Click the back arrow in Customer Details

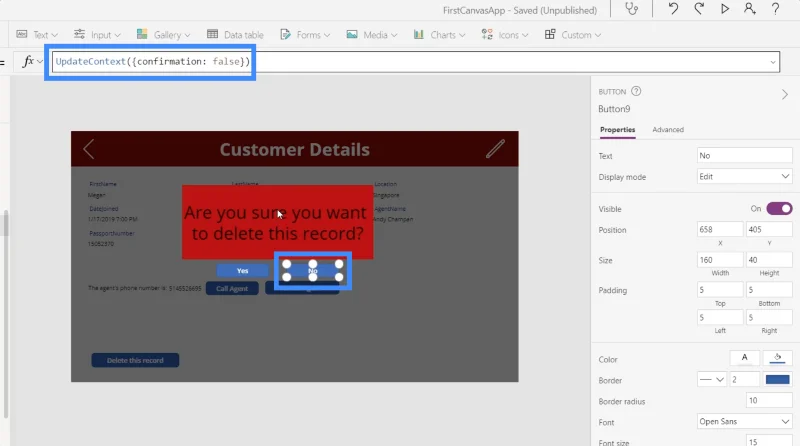coord(89,150)
